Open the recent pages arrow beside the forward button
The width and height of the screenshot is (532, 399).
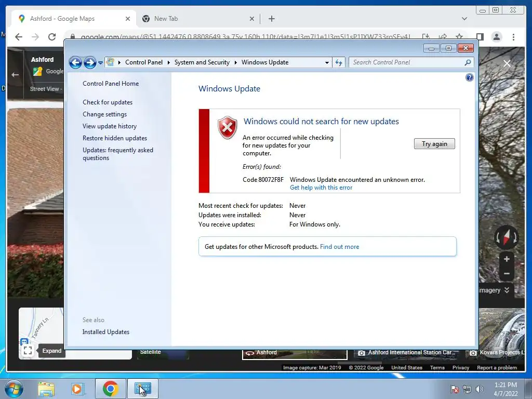pyautogui.click(x=100, y=63)
